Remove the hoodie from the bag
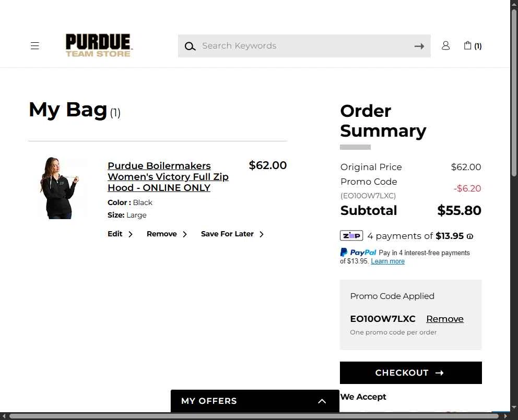Image resolution: width=518 pixels, height=420 pixels. click(x=167, y=234)
